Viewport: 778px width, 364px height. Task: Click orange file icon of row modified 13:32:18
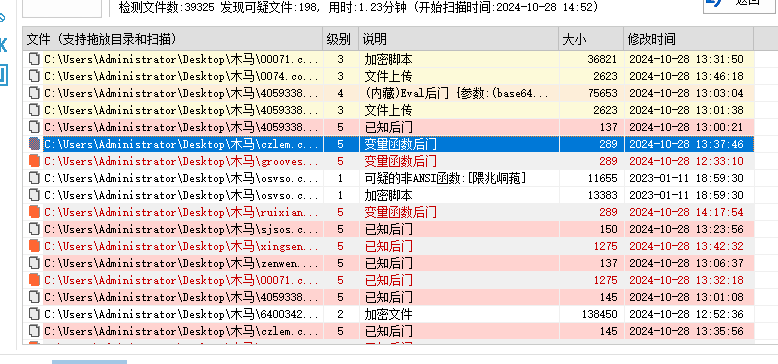(x=34, y=280)
